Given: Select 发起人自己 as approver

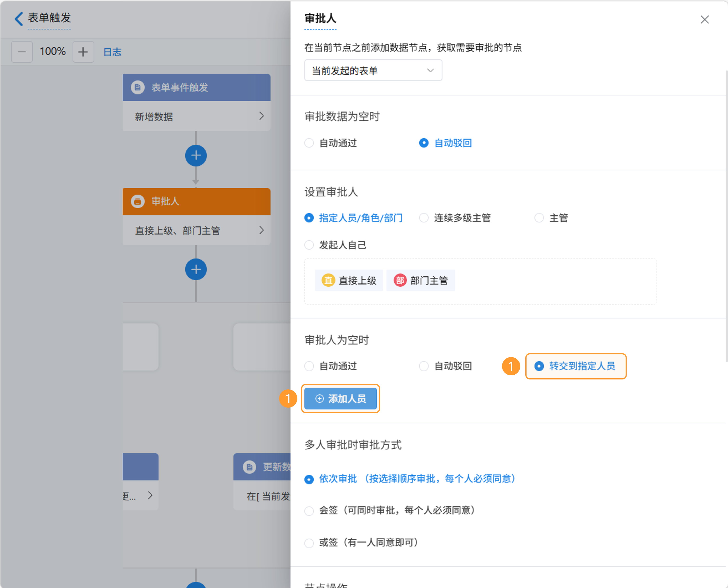Looking at the screenshot, I should (309, 245).
